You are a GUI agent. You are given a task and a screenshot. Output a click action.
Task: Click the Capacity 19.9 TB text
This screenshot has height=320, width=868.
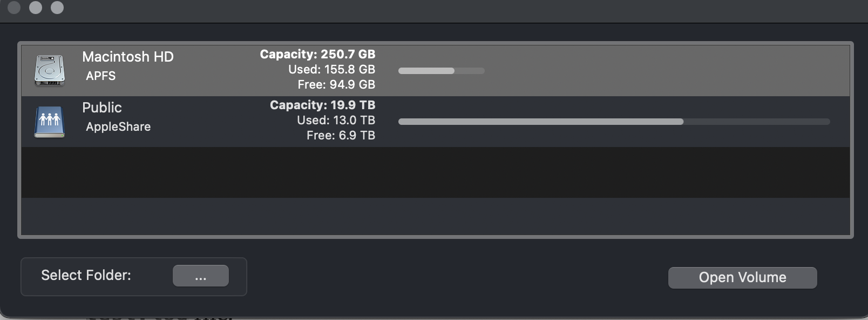pyautogui.click(x=322, y=105)
